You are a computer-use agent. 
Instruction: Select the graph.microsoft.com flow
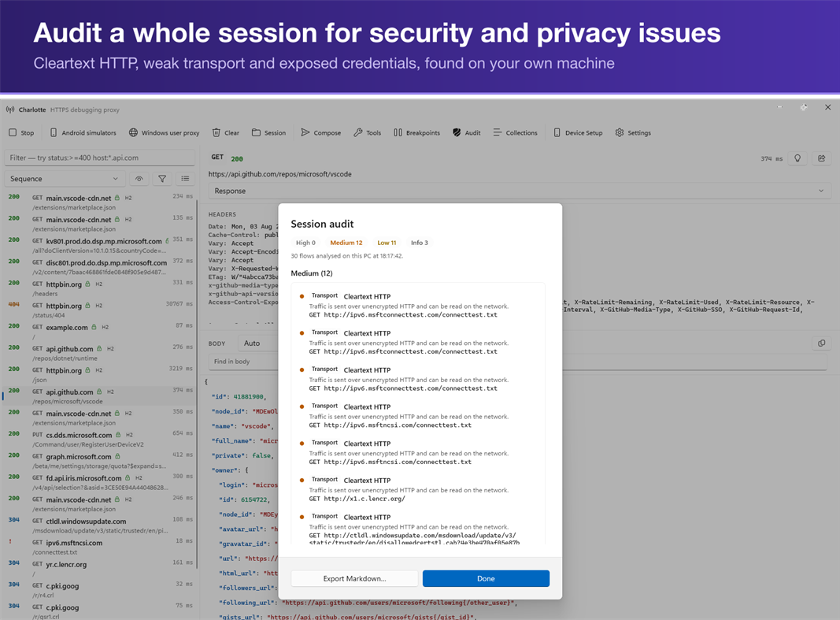click(x=100, y=461)
